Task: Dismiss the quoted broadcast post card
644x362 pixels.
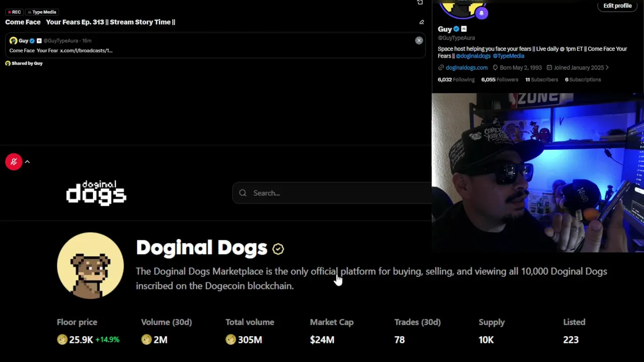Action: tap(419, 40)
